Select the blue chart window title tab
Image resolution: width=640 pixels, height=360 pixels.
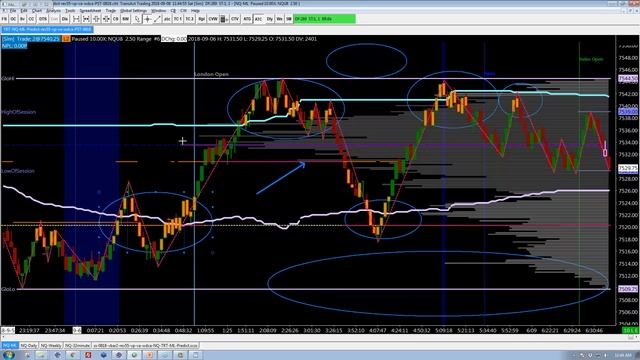click(x=47, y=29)
